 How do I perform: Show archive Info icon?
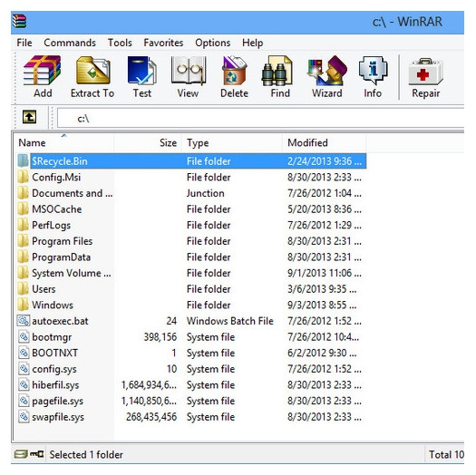(x=373, y=70)
